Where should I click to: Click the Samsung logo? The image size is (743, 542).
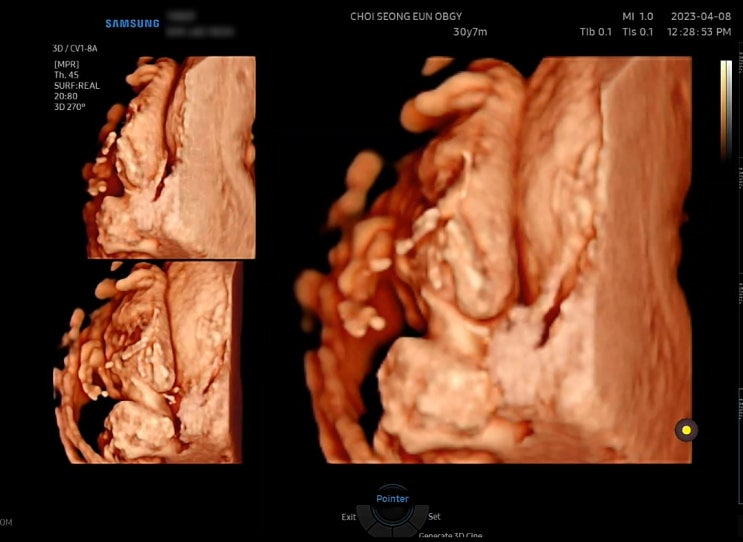(x=132, y=24)
